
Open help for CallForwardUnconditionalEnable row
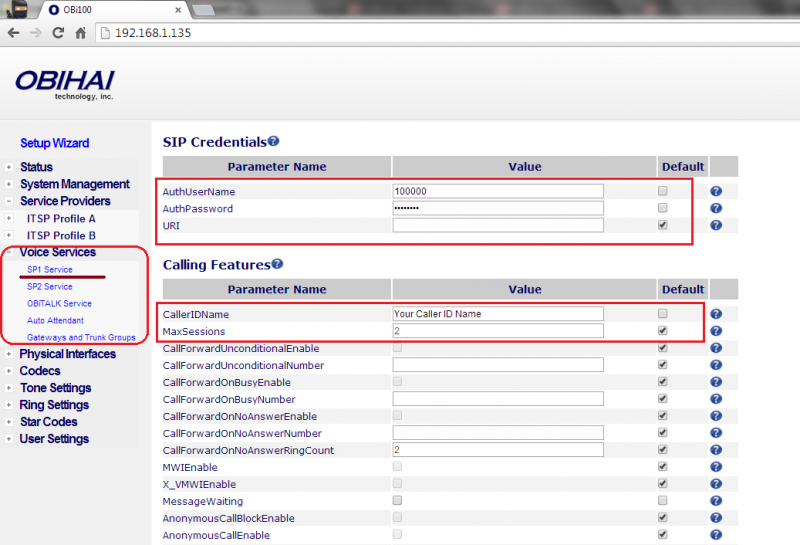pyautogui.click(x=716, y=348)
